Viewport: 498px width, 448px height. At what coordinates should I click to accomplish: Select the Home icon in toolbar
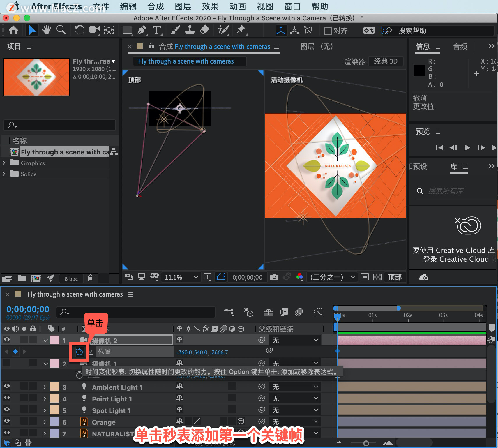click(13, 30)
